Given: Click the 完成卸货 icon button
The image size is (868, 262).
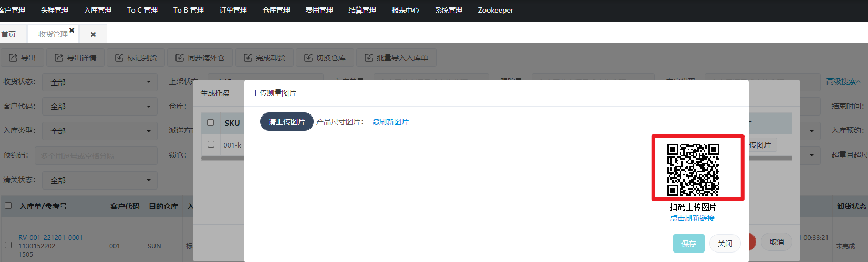Looking at the screenshot, I should pyautogui.click(x=264, y=58).
